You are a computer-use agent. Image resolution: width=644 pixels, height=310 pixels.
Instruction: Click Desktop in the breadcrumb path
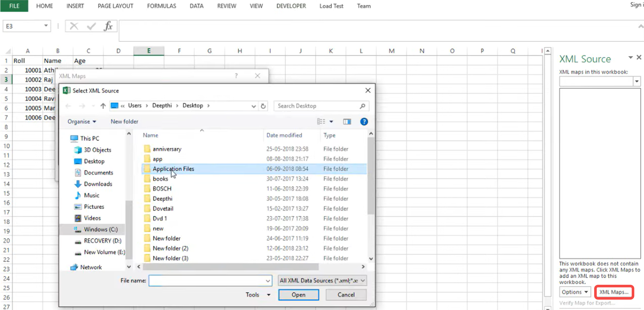pos(193,105)
